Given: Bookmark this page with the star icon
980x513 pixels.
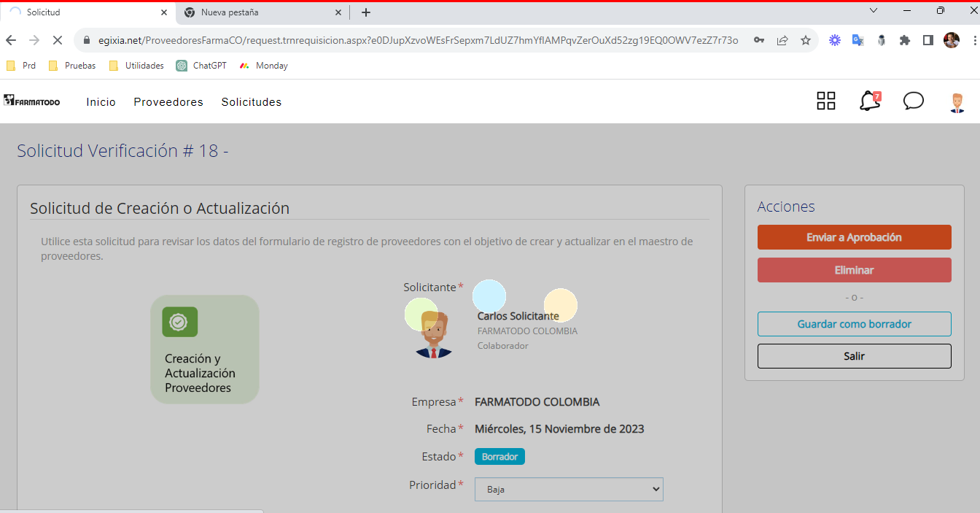Looking at the screenshot, I should click(805, 41).
